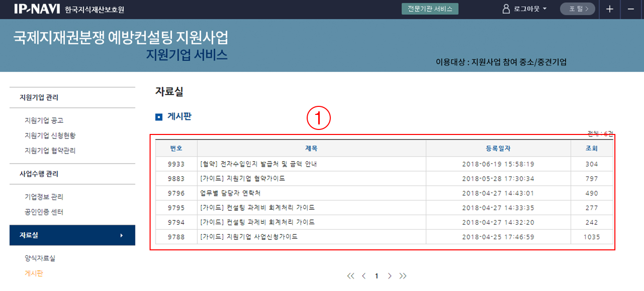The image size is (644, 291).
Task: Click the user profile icon by 로그아웃
Action: [506, 9]
